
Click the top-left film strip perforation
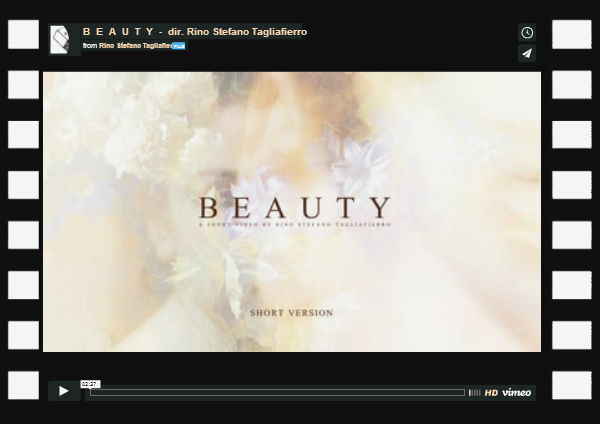[x=23, y=34]
